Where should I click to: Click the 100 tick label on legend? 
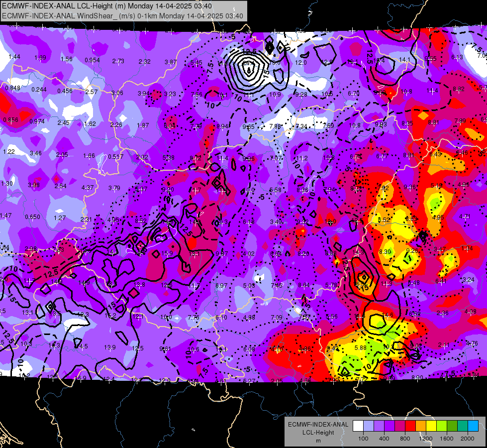coord(363,439)
